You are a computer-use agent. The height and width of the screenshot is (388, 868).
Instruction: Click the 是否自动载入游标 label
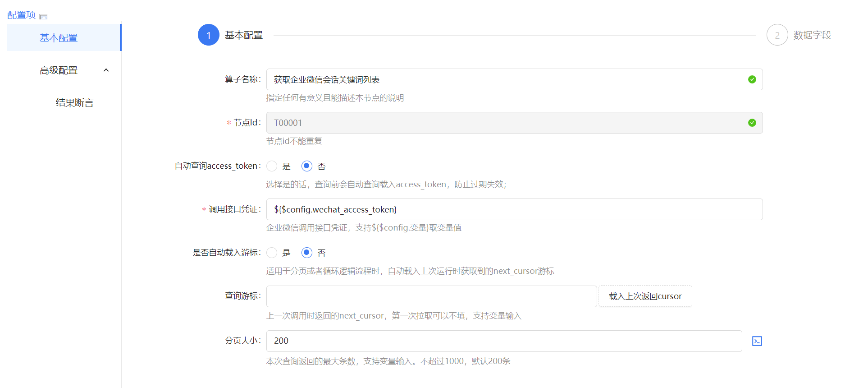227,253
